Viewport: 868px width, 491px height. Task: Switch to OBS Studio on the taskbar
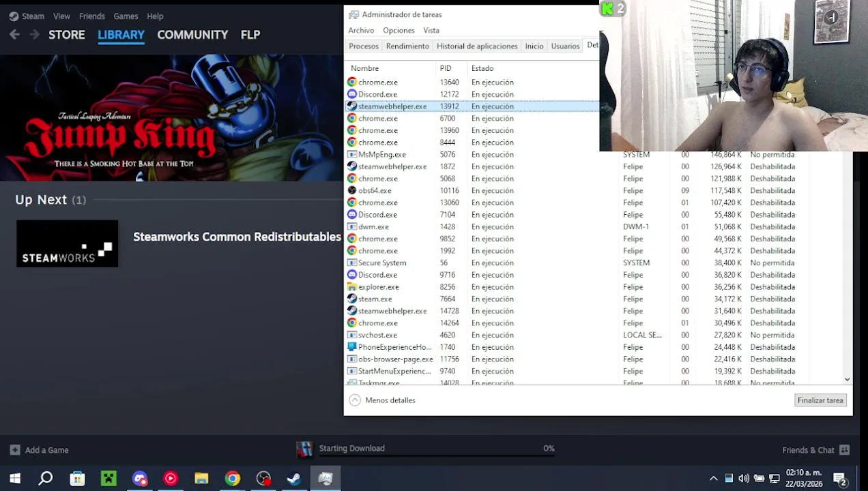click(x=263, y=479)
